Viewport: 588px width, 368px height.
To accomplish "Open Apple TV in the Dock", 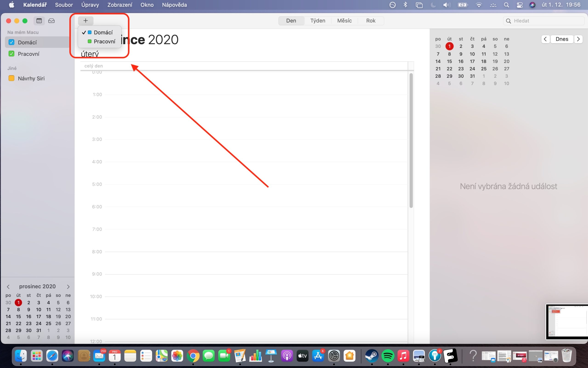I will [302, 356].
